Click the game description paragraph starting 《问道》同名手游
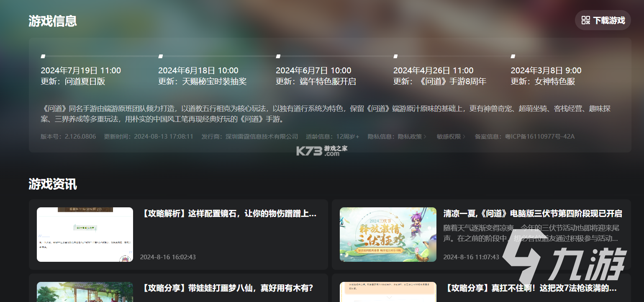644x302 pixels. click(x=326, y=114)
